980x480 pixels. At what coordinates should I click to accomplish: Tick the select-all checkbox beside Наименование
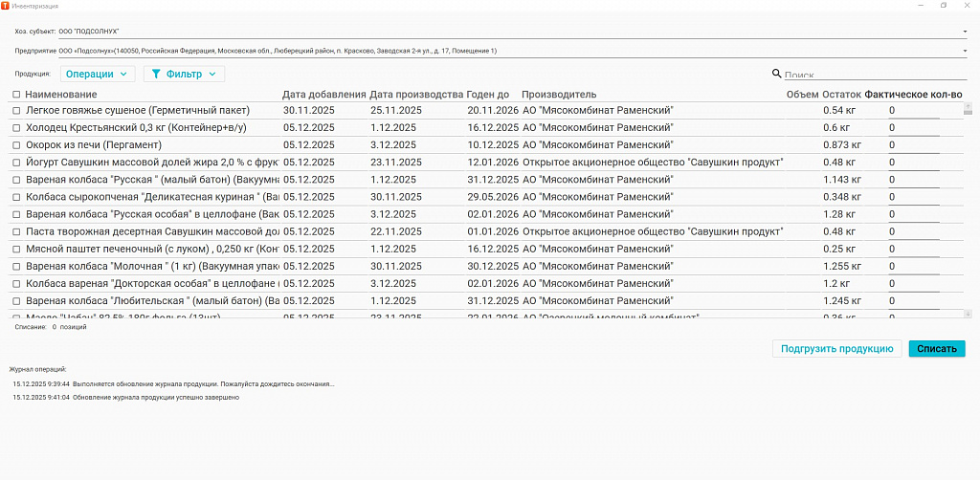pos(17,95)
